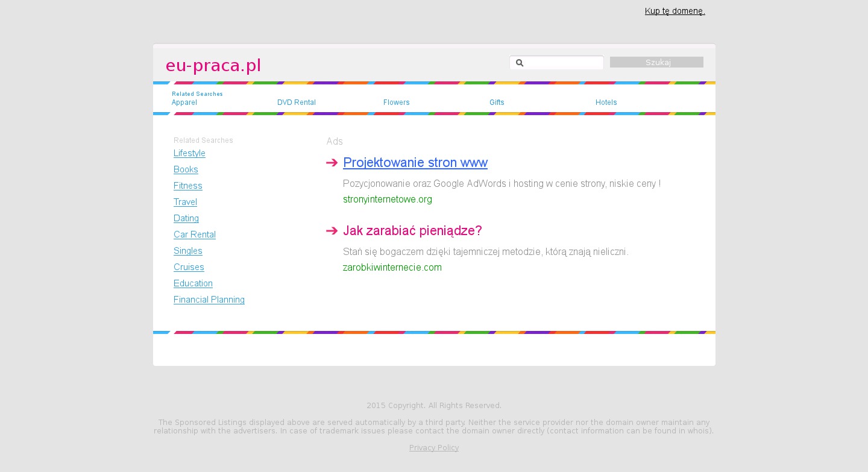Image resolution: width=868 pixels, height=472 pixels.
Task: Open the Lifestyle sidebar link
Action: click(189, 153)
